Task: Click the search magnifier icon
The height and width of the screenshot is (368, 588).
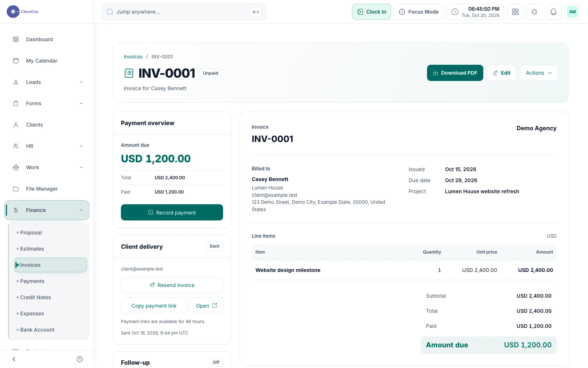Action: (110, 12)
